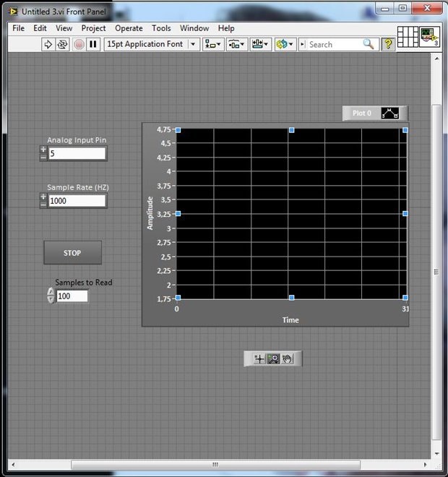The height and width of the screenshot is (477, 448).
Task: Click the right arrow of the horizontal scrollbar
Action: (x=425, y=465)
